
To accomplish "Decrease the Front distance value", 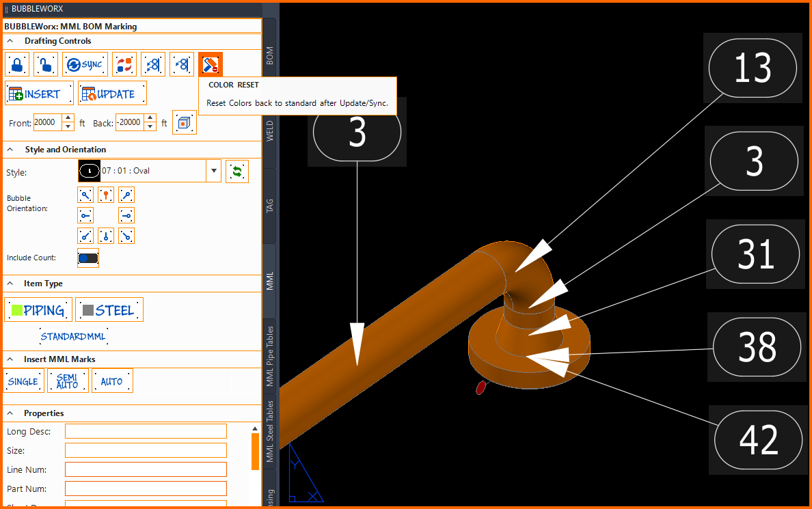I will pos(68,127).
